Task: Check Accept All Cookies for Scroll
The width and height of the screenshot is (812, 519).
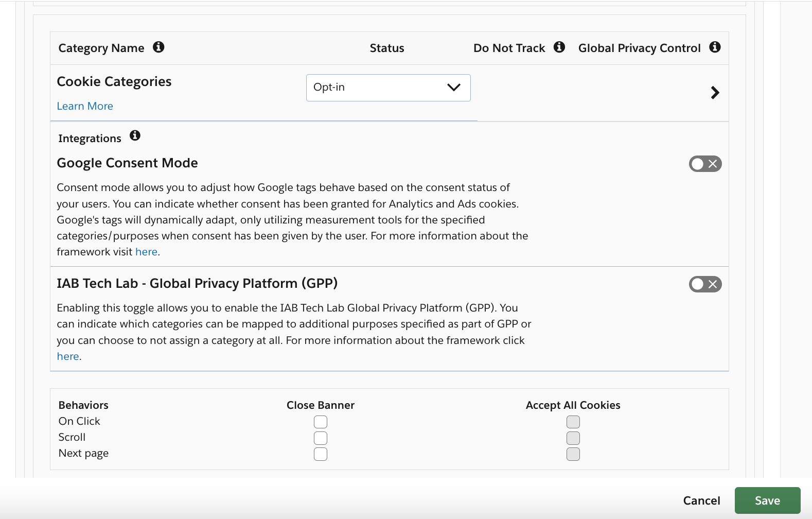Action: click(x=573, y=438)
